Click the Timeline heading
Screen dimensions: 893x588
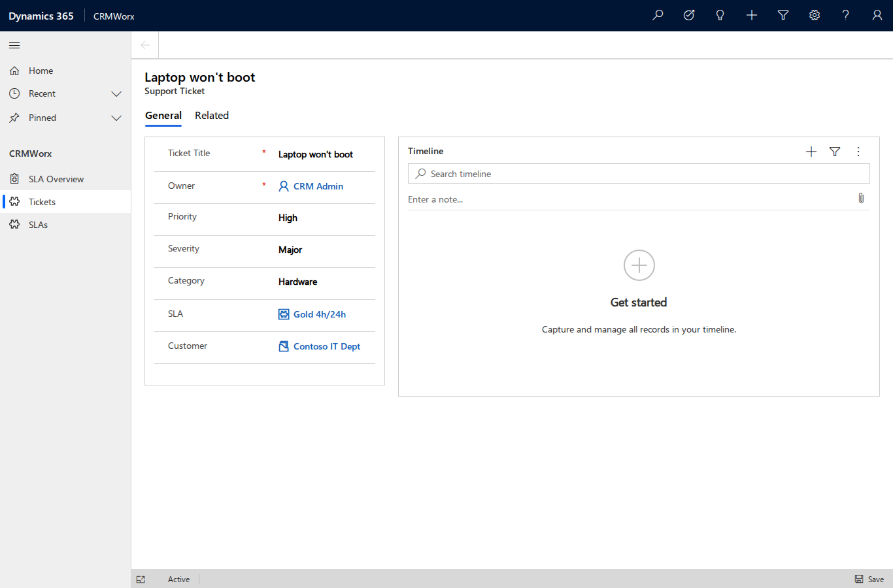tap(426, 151)
